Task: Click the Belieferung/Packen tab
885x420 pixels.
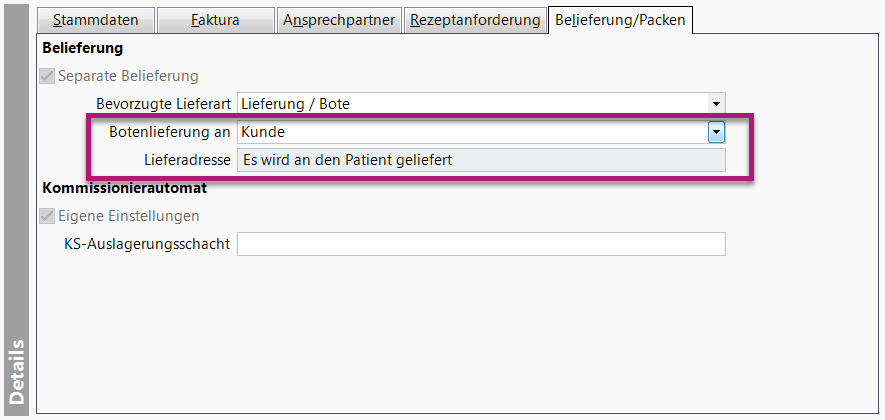Action: pyautogui.click(x=620, y=19)
